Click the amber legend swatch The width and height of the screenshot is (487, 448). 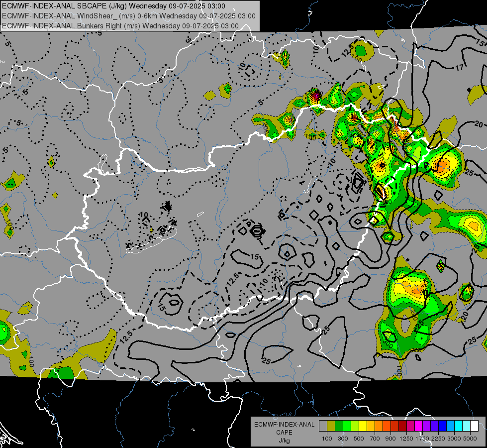(x=371, y=426)
